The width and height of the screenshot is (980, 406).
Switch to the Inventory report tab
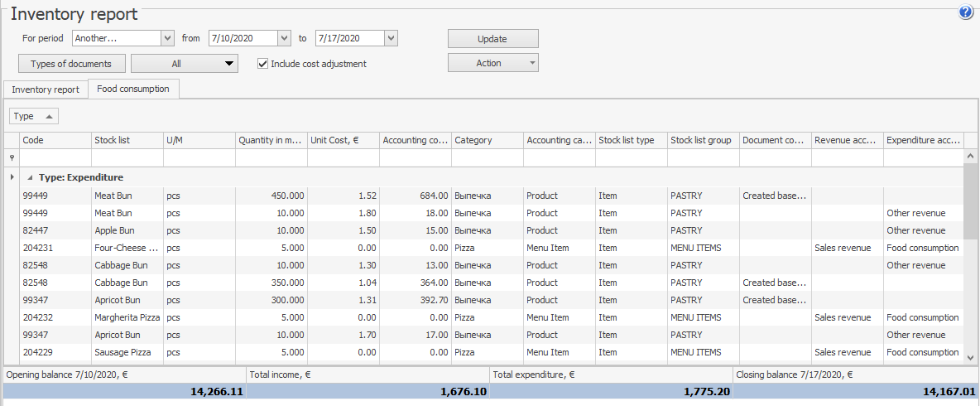pos(46,89)
